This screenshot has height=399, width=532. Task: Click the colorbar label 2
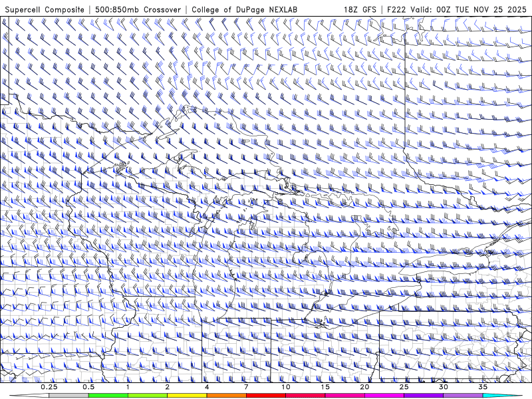point(168,387)
